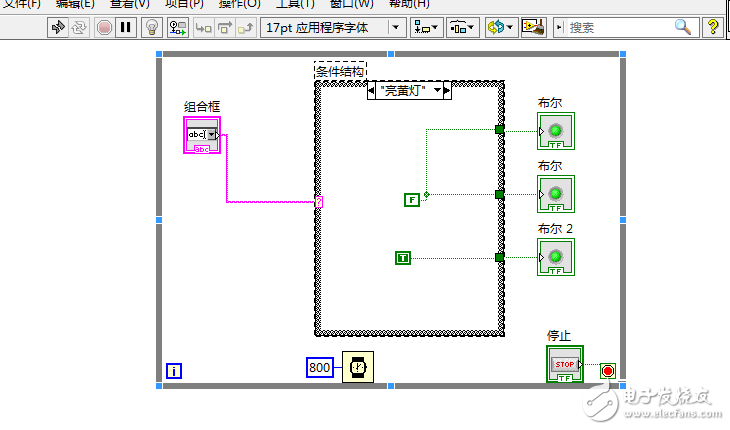
Task: Click the Abort Execution red button
Action: click(x=104, y=27)
